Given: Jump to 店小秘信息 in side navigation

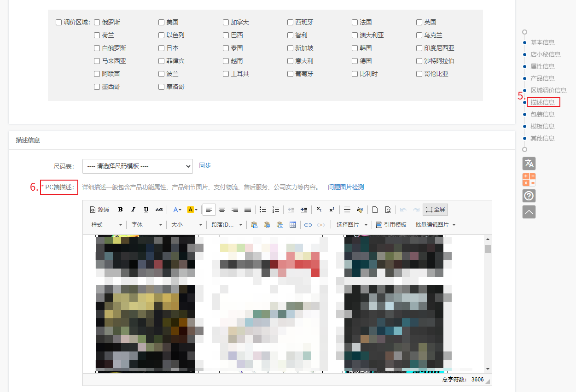Looking at the screenshot, I should (x=546, y=54).
